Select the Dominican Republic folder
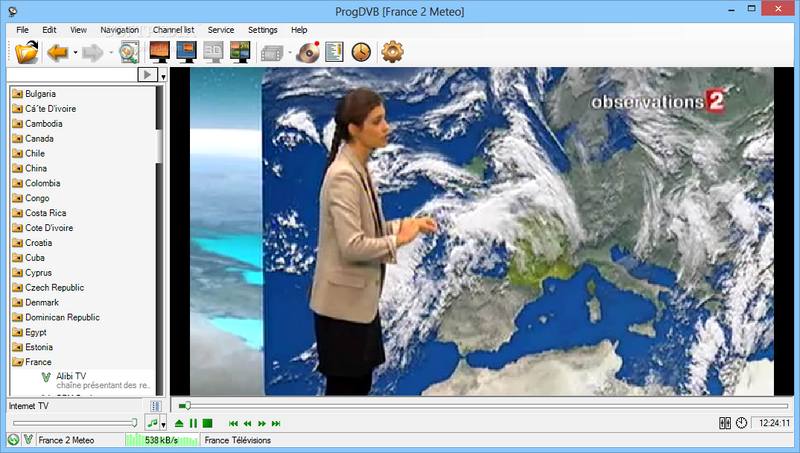 coord(62,317)
